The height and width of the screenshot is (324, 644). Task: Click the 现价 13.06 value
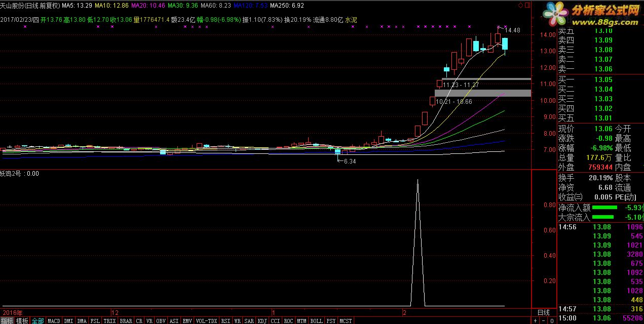pyautogui.click(x=603, y=129)
